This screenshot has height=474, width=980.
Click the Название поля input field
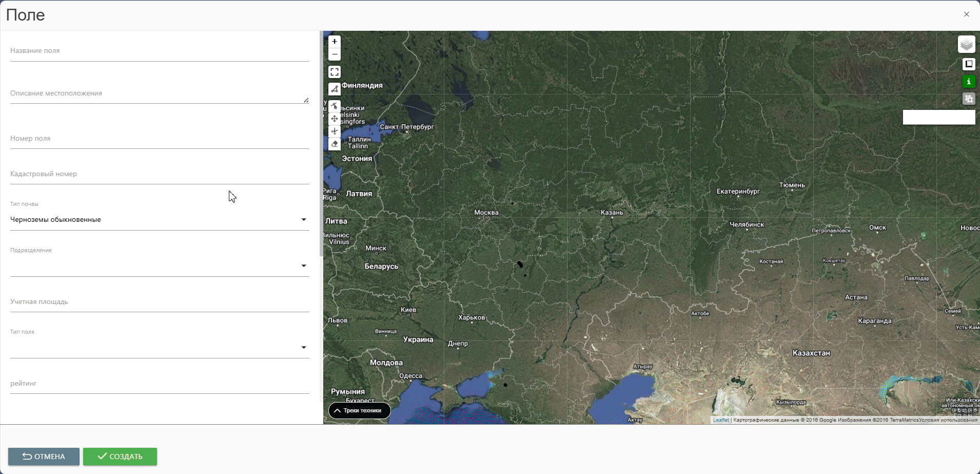(x=159, y=51)
